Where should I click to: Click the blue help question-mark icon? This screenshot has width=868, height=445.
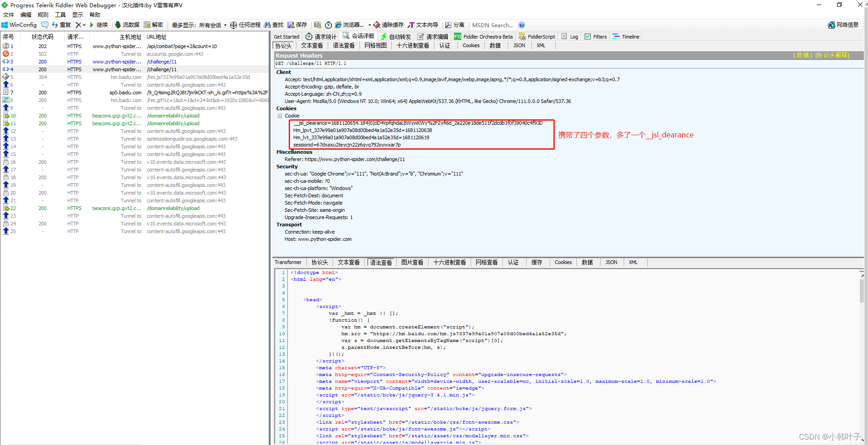point(522,25)
